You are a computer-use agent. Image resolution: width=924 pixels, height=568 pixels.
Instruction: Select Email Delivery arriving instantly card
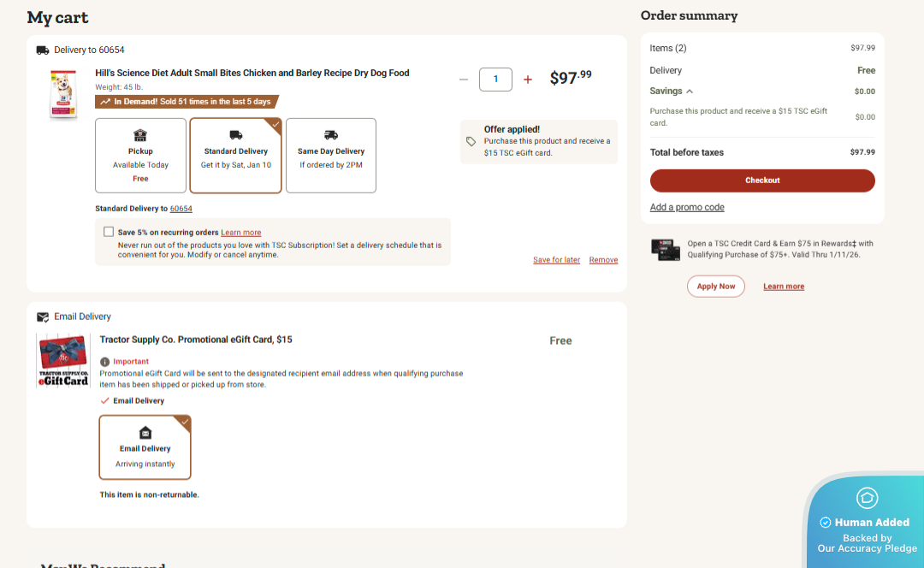point(145,447)
